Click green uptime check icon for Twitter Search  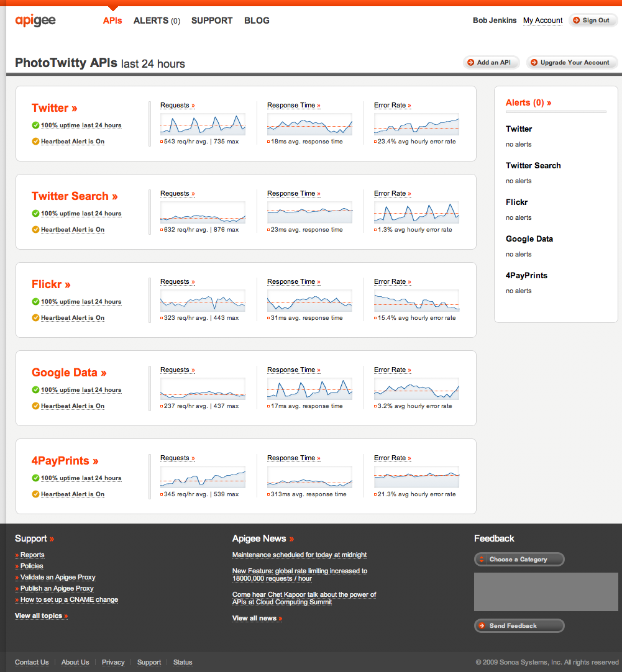coord(35,214)
